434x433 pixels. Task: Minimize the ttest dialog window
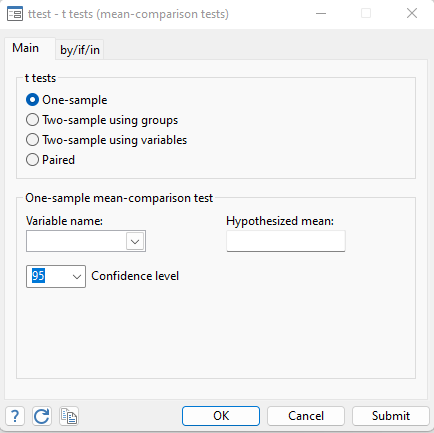321,13
